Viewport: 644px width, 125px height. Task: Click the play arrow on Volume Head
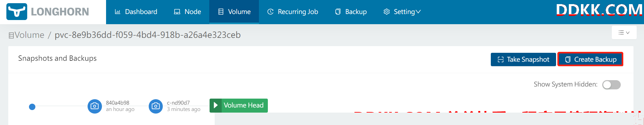pyautogui.click(x=216, y=105)
